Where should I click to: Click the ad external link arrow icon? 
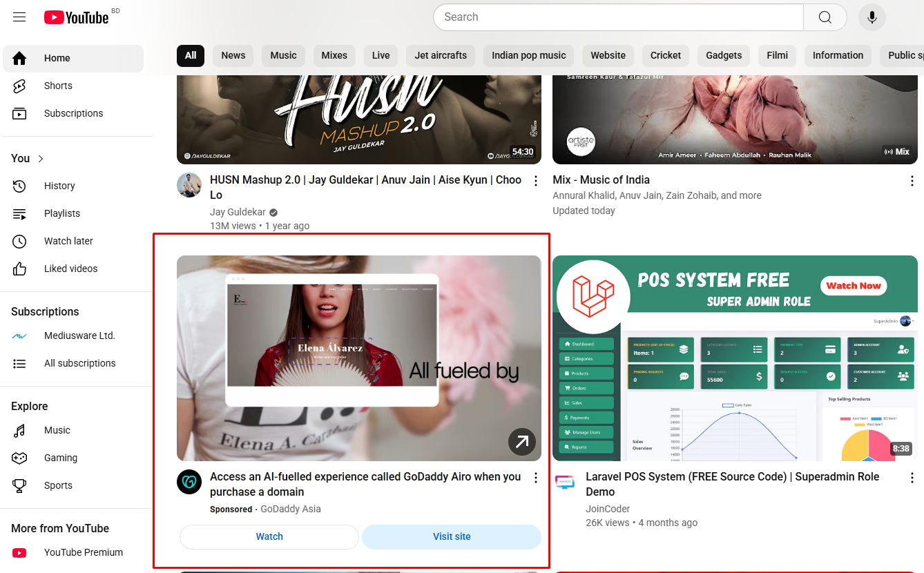(522, 442)
